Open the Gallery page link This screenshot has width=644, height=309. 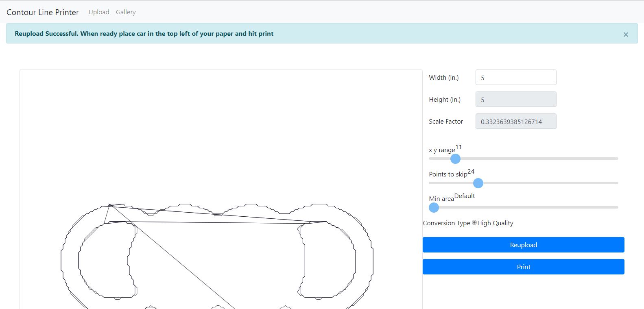click(126, 12)
